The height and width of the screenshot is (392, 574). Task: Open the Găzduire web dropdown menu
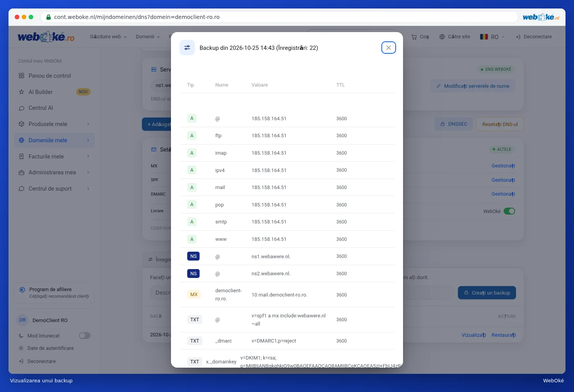108,37
